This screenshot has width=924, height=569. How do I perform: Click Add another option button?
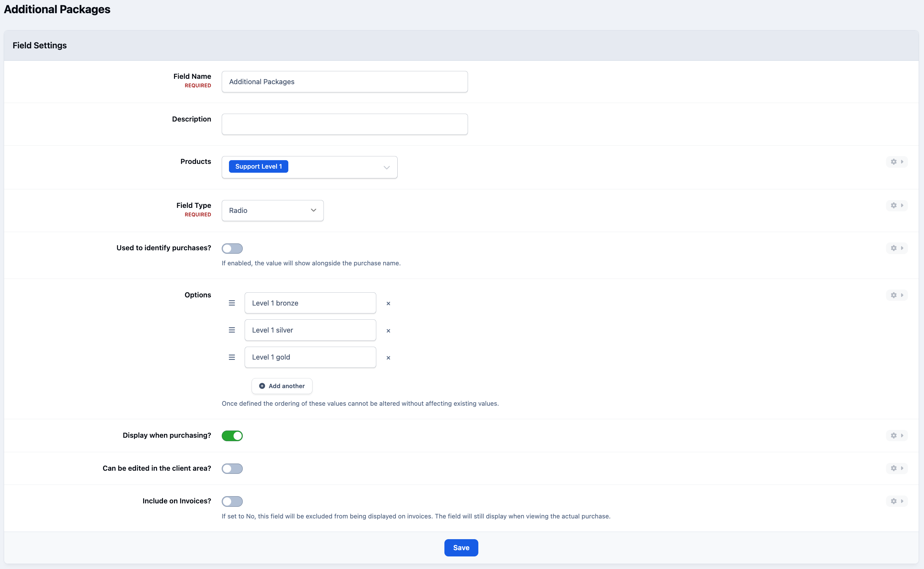(x=282, y=386)
